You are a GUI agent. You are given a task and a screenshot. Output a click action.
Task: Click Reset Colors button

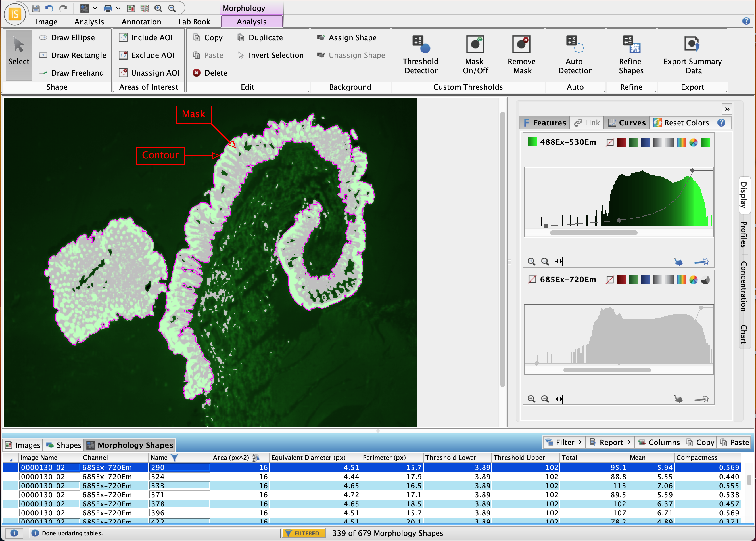click(681, 123)
